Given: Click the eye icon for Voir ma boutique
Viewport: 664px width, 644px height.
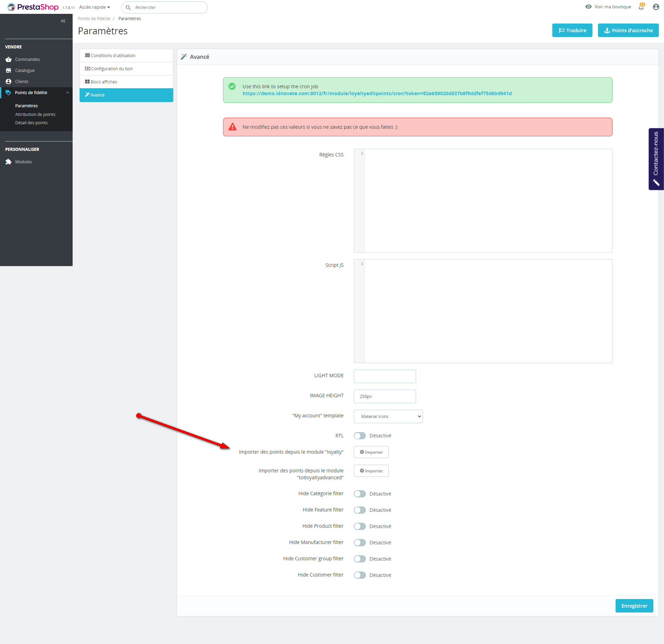Looking at the screenshot, I should [588, 7].
